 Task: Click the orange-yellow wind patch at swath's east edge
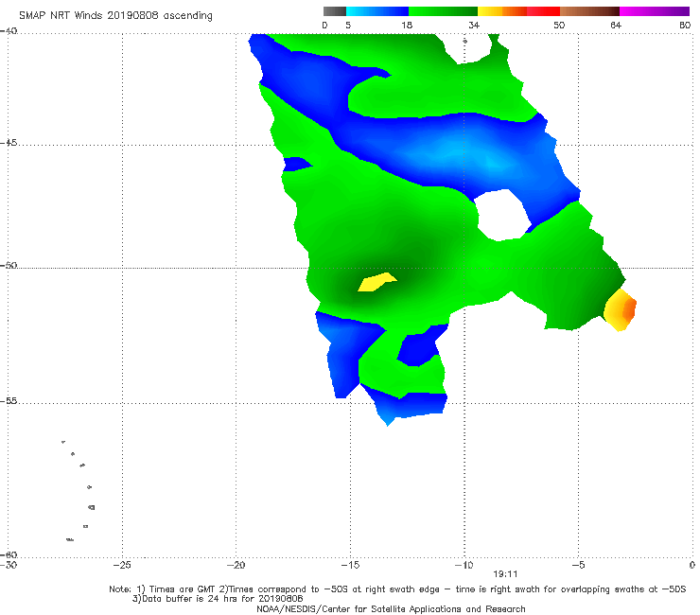(621, 310)
